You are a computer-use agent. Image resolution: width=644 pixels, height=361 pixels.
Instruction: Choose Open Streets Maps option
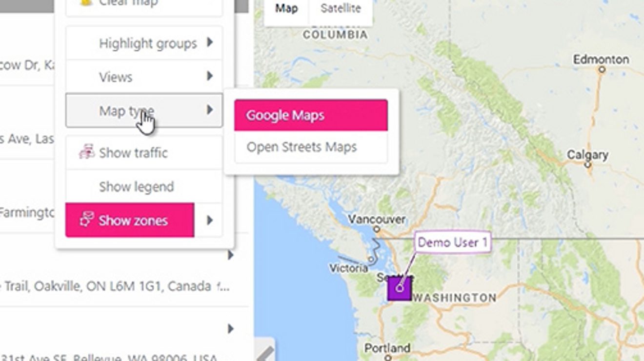(x=302, y=147)
